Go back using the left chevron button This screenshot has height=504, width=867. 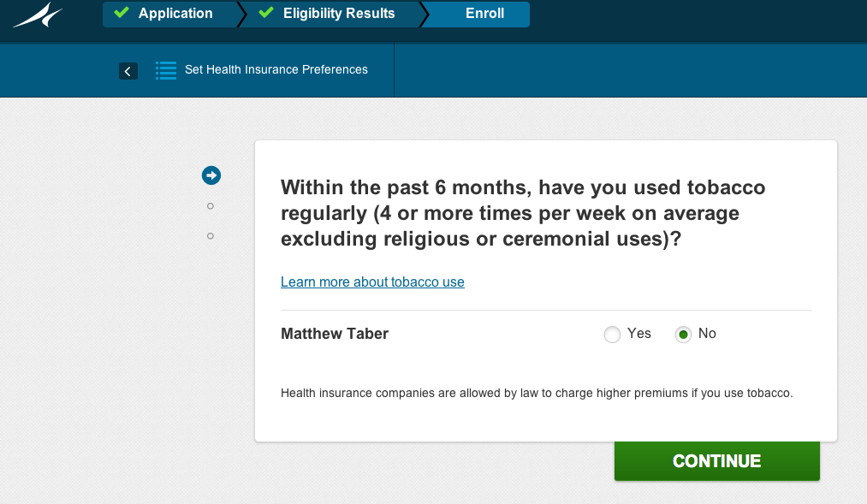(x=128, y=71)
